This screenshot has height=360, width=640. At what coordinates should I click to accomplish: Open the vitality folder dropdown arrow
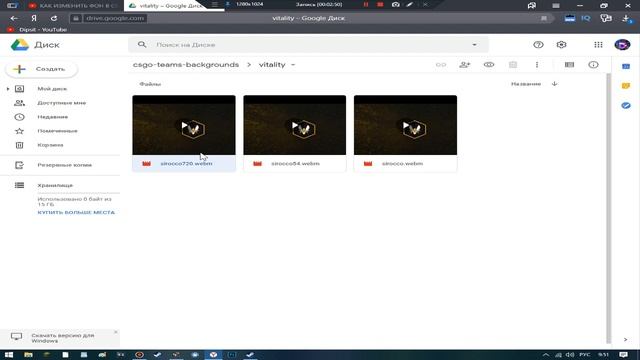tap(293, 64)
